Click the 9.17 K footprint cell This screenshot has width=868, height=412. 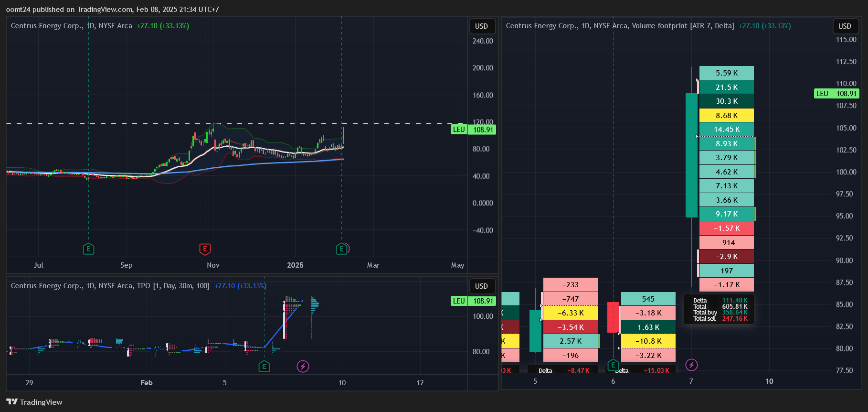[x=727, y=214]
